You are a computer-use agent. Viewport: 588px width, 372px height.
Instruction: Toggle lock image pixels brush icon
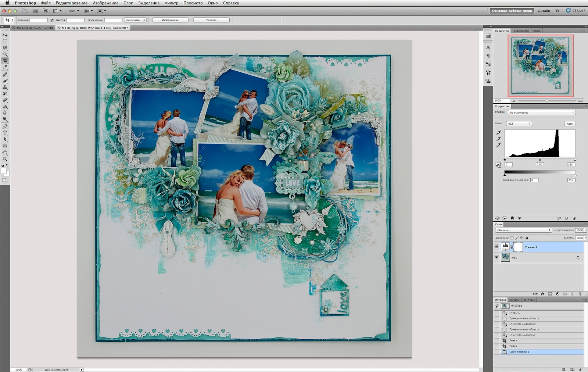click(x=517, y=238)
